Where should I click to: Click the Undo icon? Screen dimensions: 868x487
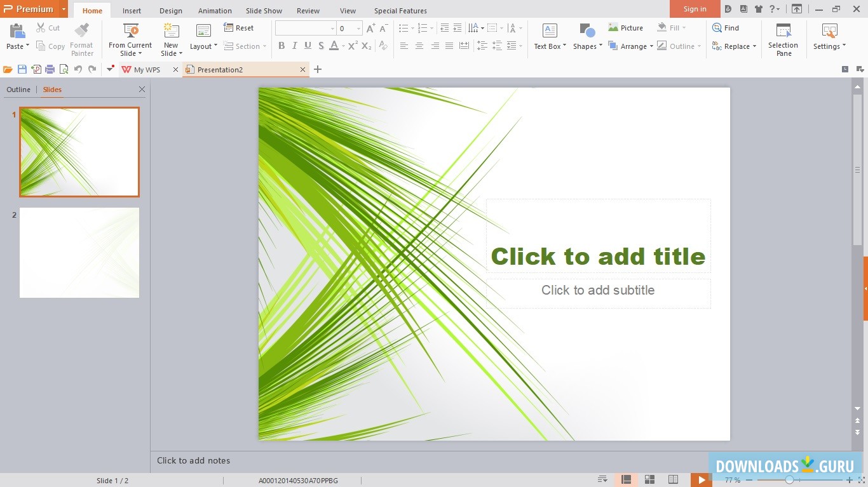[79, 69]
